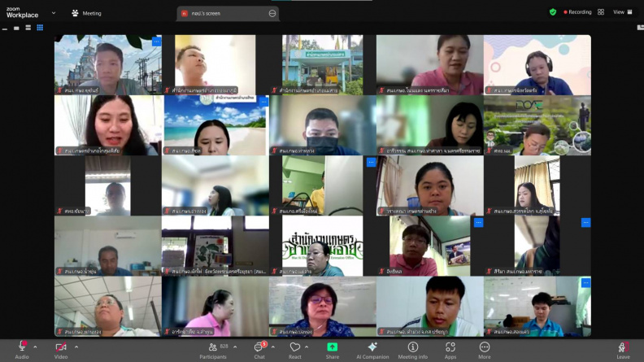The height and width of the screenshot is (362, 644).
Task: Click the shared screen options circle icon
Action: click(x=272, y=14)
